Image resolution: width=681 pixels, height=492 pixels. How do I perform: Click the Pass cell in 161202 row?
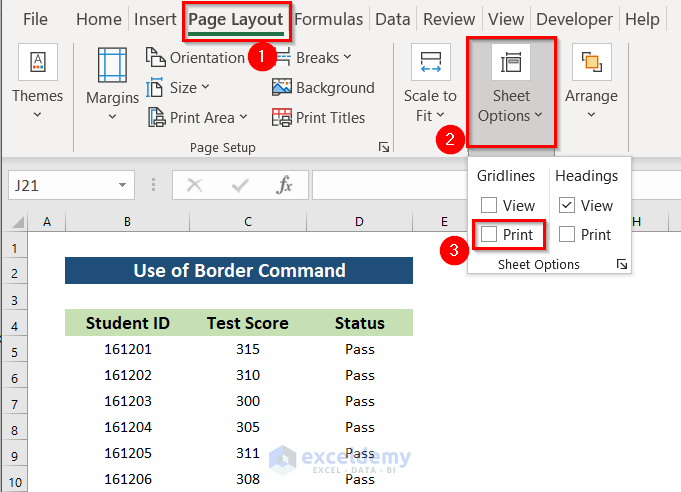pyautogui.click(x=360, y=375)
